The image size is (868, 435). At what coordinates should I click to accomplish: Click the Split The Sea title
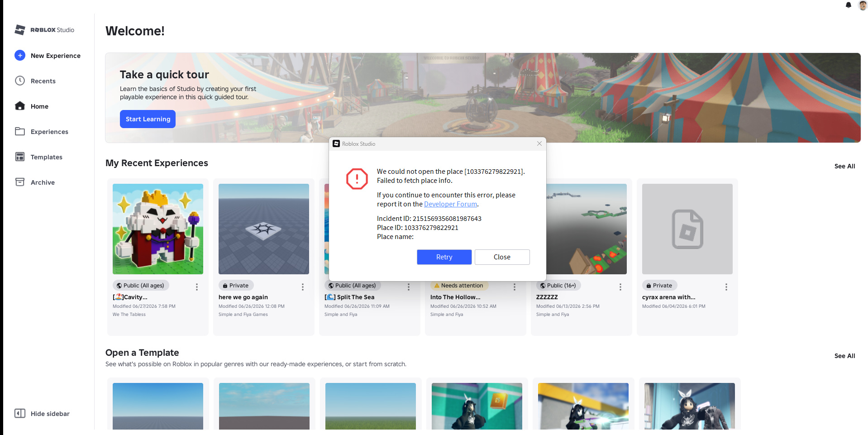tap(349, 297)
